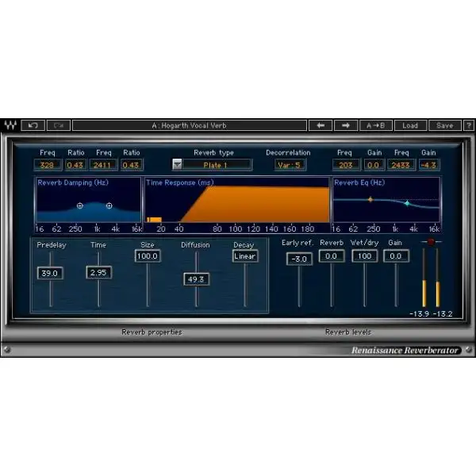This screenshot has width=476, height=476.
Task: Open help with the question mark button
Action: (x=469, y=125)
